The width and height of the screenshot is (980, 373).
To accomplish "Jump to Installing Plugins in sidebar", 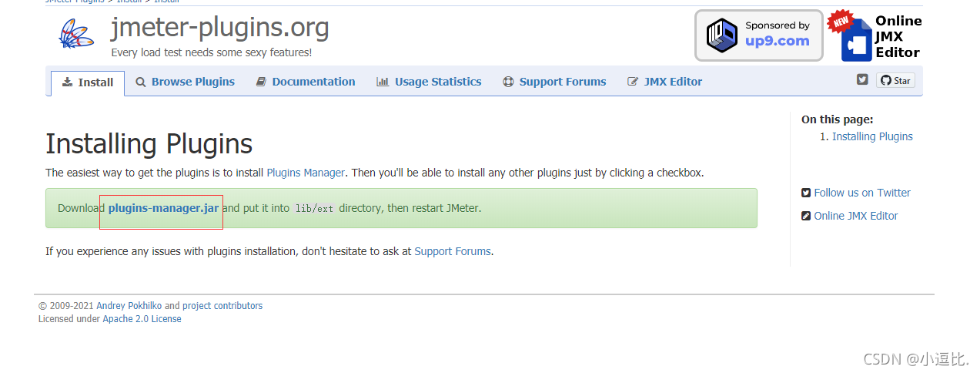I will 872,136.
